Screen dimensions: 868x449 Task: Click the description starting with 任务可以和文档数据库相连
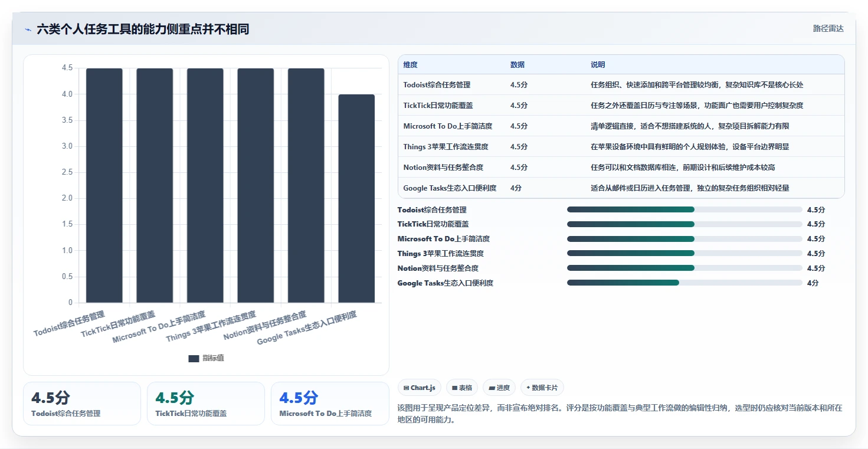[x=683, y=168]
